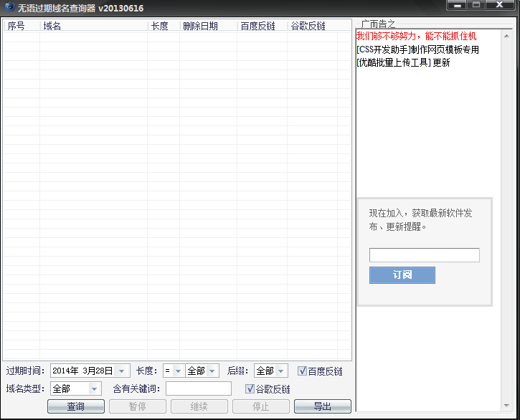Sort by the 删除日期 column header

(208, 26)
